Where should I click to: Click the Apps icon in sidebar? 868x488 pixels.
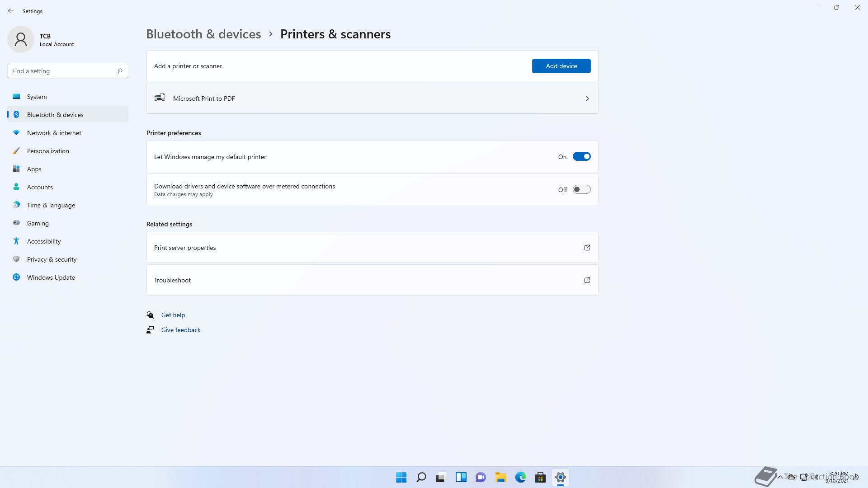coord(16,169)
